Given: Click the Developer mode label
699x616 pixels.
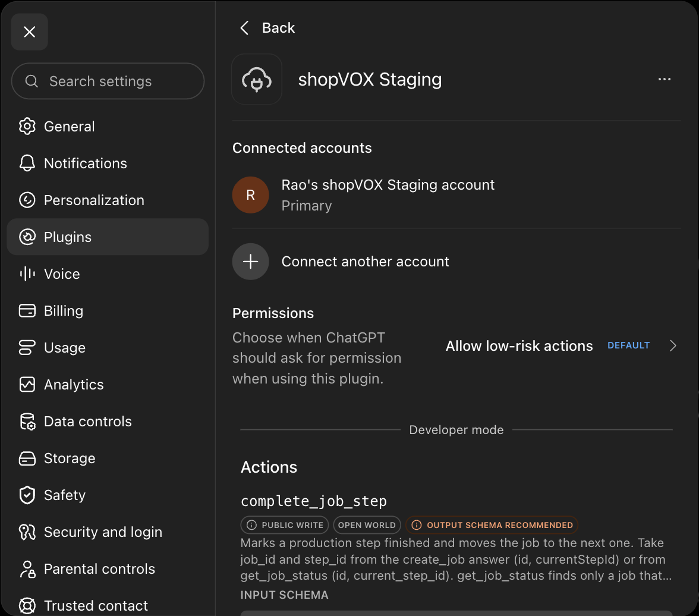Looking at the screenshot, I should tap(456, 430).
